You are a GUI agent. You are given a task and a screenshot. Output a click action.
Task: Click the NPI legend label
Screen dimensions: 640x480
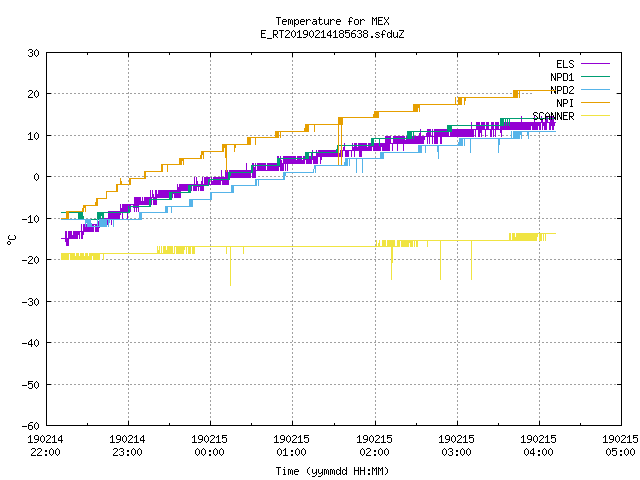(x=565, y=103)
